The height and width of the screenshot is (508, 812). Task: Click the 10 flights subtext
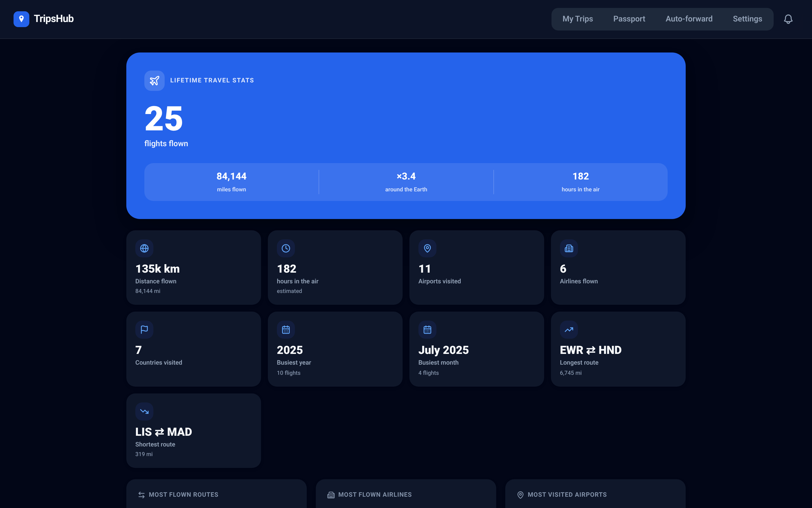tap(288, 373)
